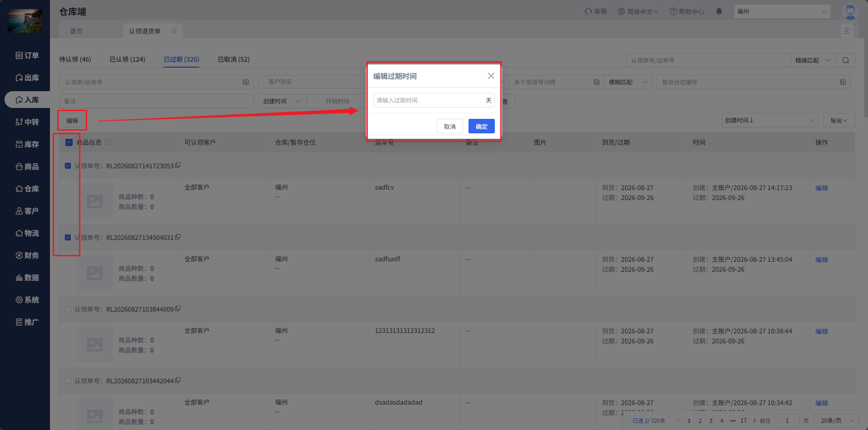This screenshot has width=868, height=430.
Task: Click the 编辑 batch edit button
Action: pos(72,120)
